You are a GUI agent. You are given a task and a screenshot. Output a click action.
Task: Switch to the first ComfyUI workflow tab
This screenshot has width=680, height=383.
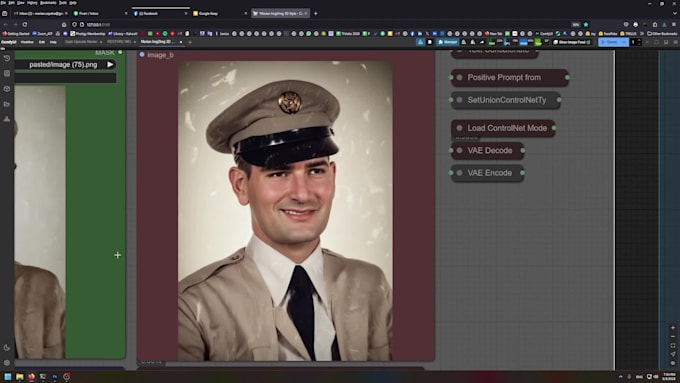pos(81,42)
